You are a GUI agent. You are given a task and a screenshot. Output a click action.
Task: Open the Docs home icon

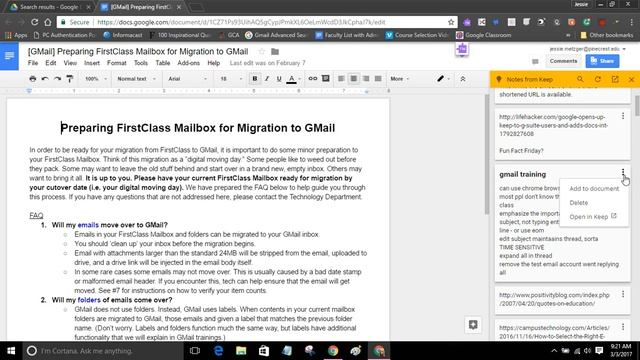(9, 56)
